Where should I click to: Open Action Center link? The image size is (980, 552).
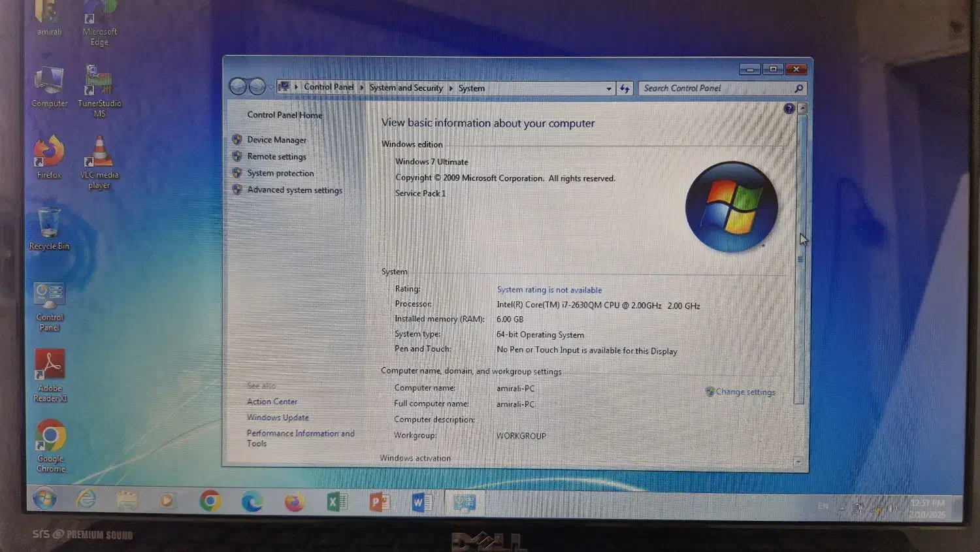[272, 402]
